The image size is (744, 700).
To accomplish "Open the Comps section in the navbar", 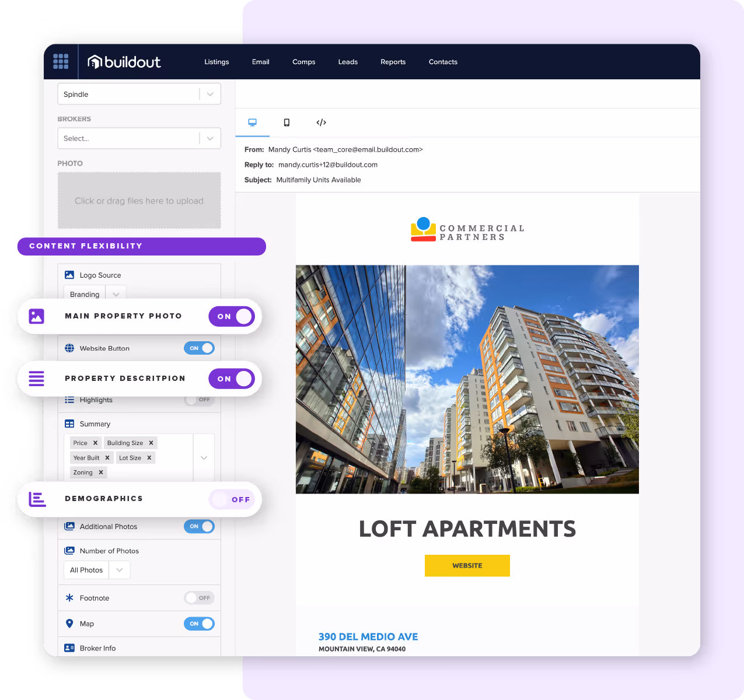I will (303, 61).
